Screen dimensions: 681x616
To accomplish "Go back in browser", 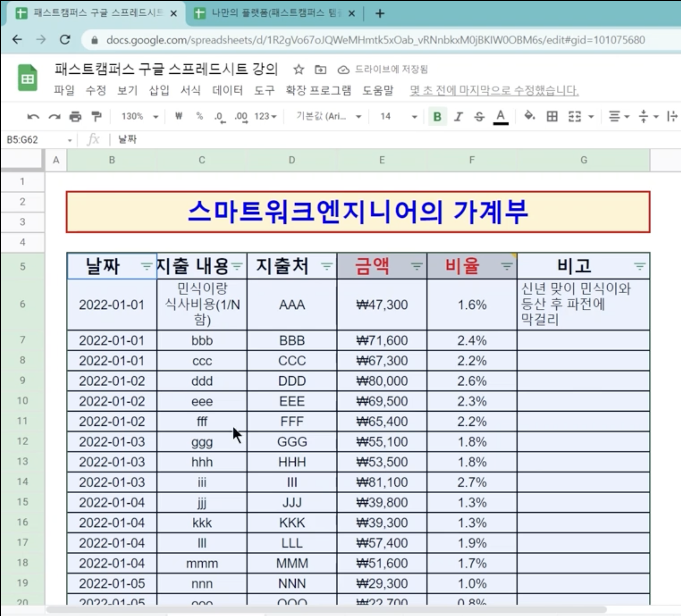I will coord(17,39).
